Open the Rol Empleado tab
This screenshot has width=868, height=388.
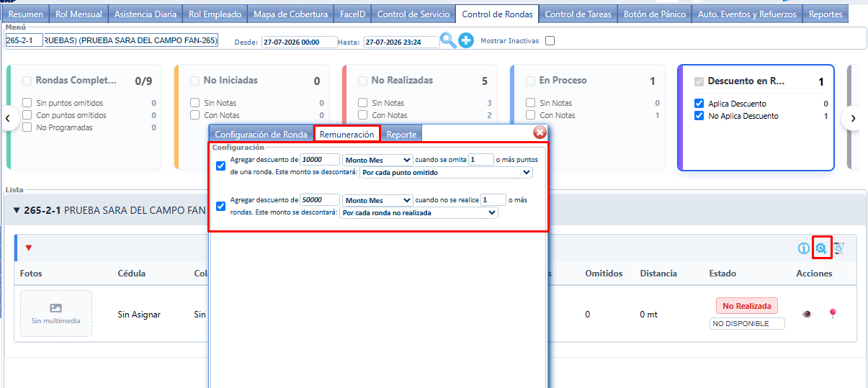215,14
